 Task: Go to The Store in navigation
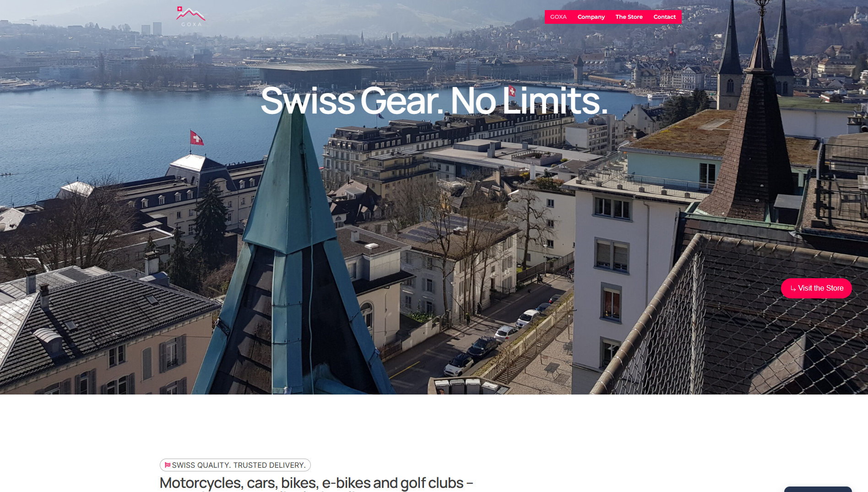[629, 17]
